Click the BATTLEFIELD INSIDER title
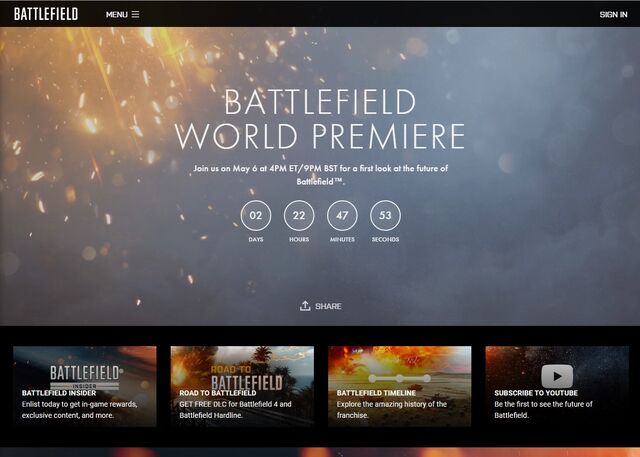 tap(59, 393)
